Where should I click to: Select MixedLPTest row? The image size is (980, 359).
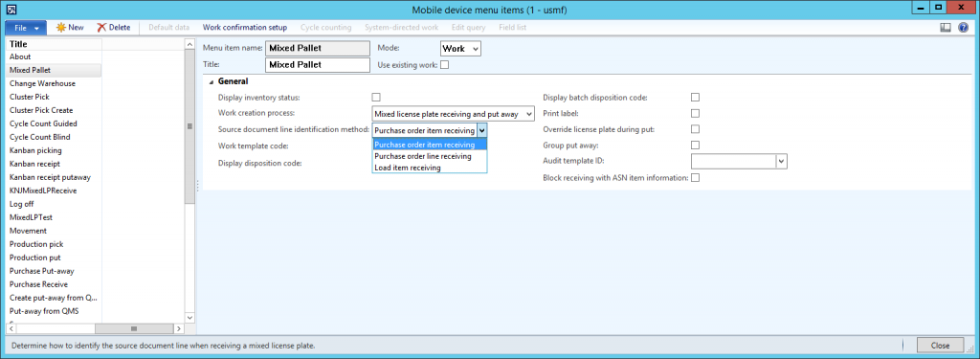point(54,217)
